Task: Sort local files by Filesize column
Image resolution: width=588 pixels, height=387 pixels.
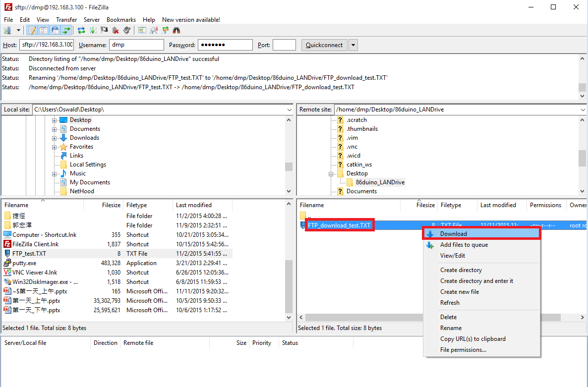Action: [103, 205]
